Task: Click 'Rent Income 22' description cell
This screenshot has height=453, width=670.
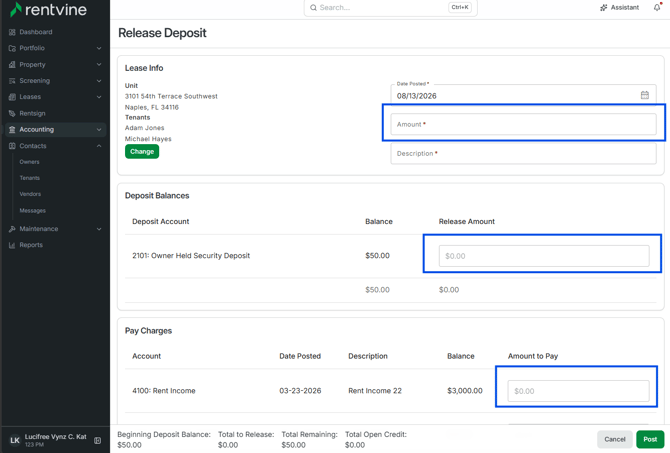Action: 375,391
